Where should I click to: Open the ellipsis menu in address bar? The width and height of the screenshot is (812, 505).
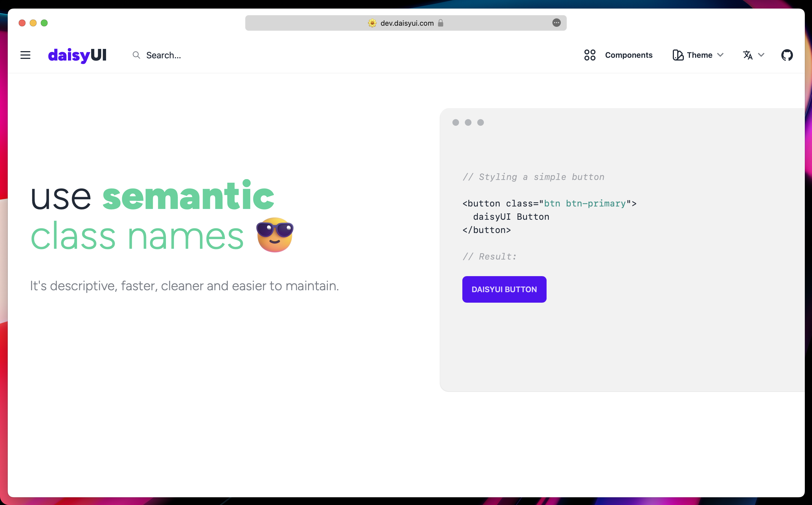pos(556,23)
